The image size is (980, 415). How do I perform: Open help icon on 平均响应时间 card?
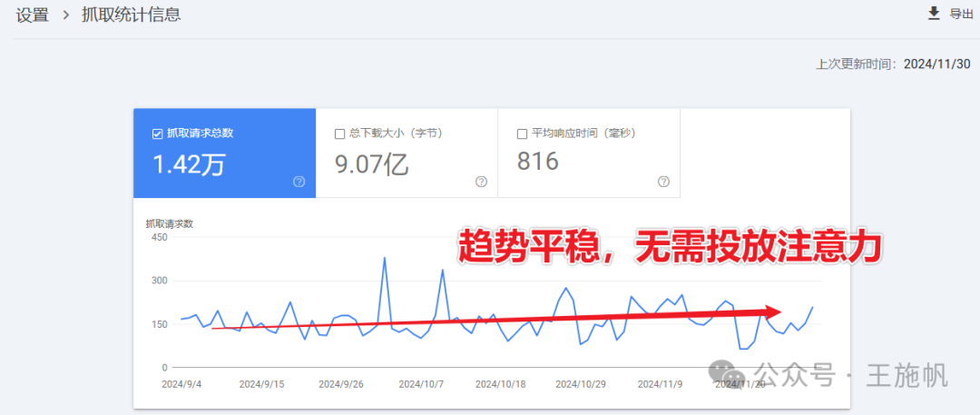(x=663, y=182)
